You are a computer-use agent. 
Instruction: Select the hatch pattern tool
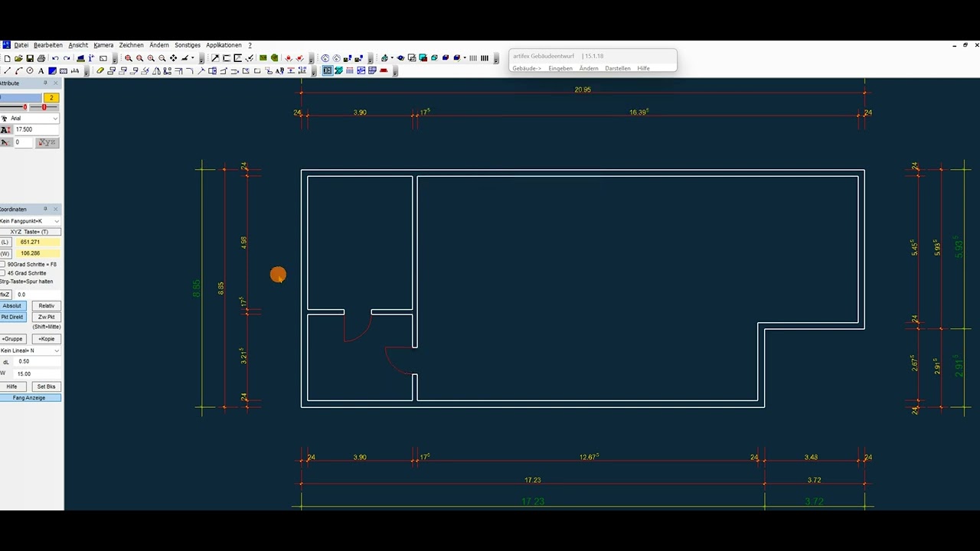point(64,70)
